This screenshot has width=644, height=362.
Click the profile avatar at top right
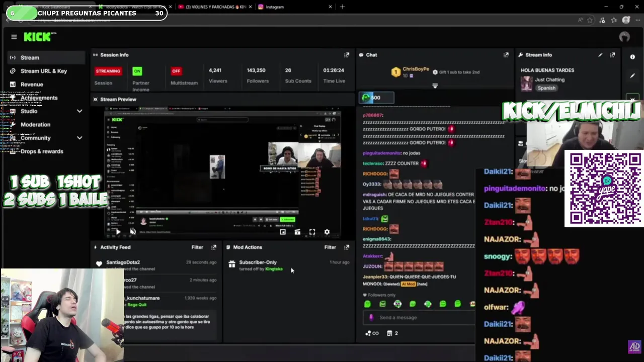pos(624,37)
